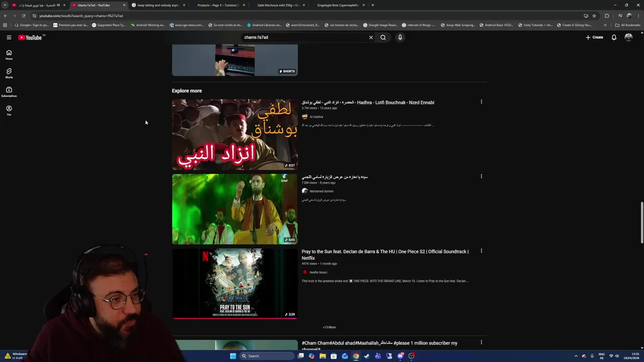
Task: Show hidden system tray icons
Action: coord(576,356)
